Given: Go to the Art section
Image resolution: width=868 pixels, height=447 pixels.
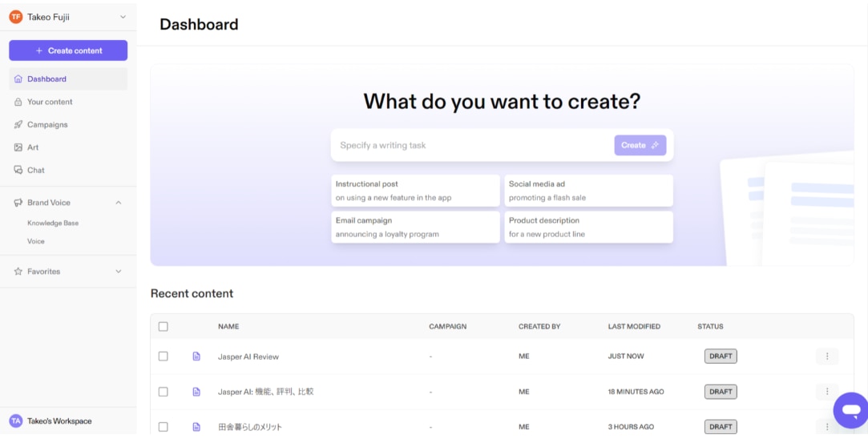Looking at the screenshot, I should 33,147.
